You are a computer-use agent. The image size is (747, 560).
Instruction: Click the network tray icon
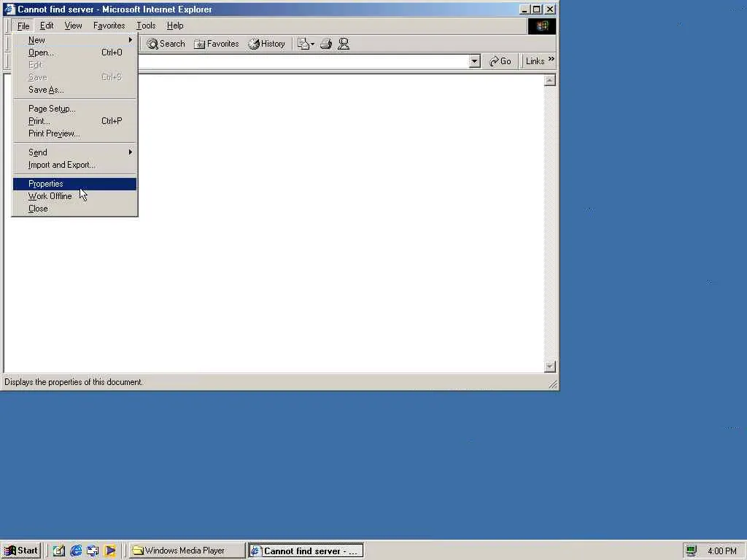click(692, 551)
